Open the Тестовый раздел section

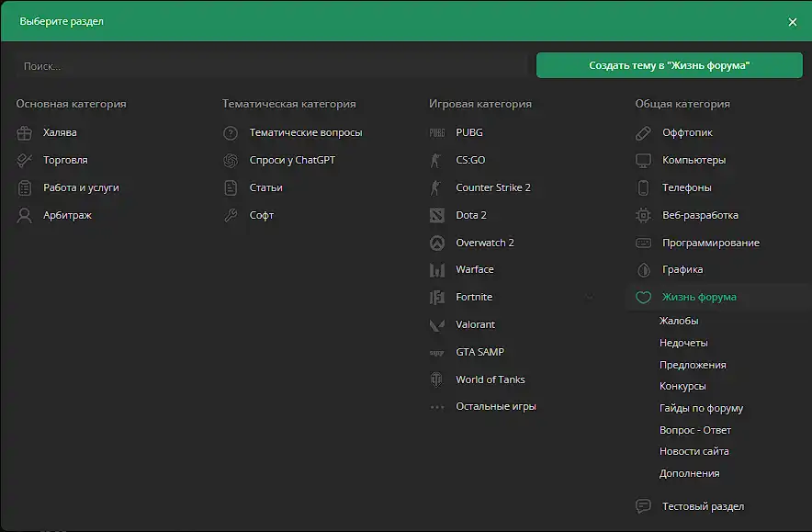click(x=703, y=506)
